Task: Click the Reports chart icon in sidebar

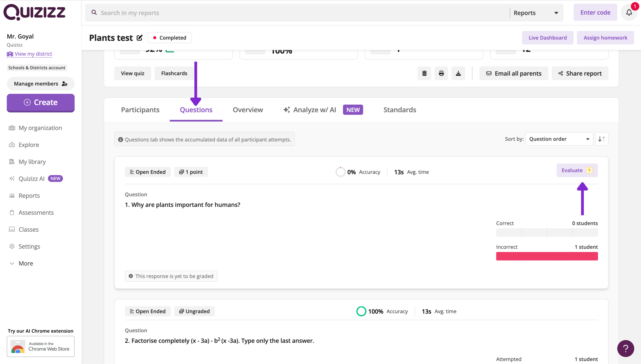Action: (12, 196)
